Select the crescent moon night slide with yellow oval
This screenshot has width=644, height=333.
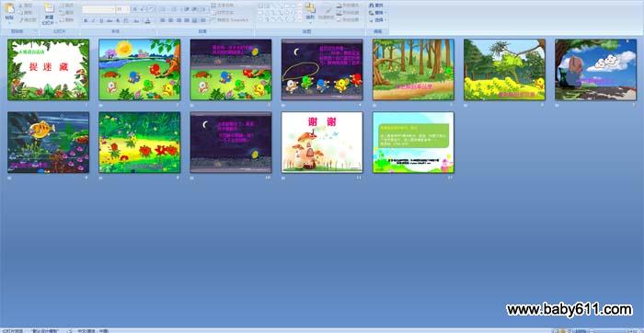click(x=322, y=69)
